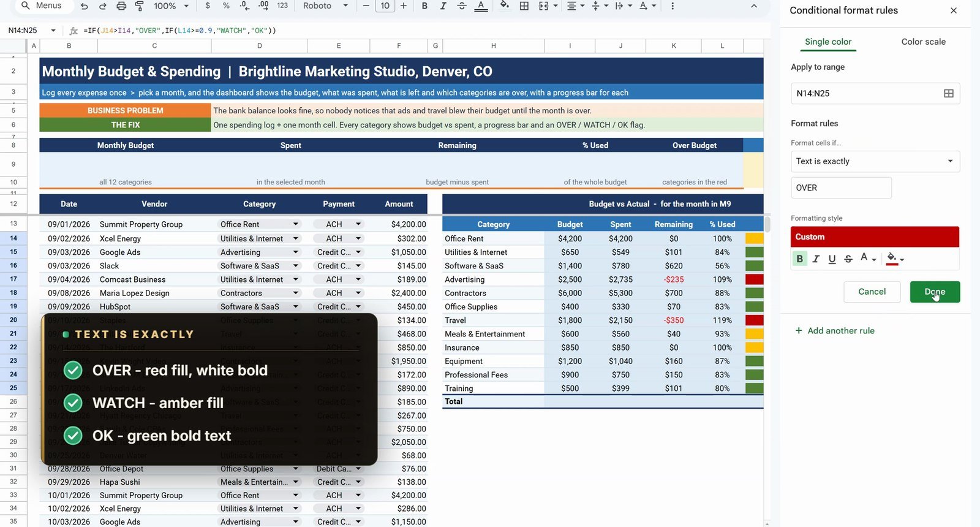The height and width of the screenshot is (527, 980).
Task: Open the Name box dropdown arrow
Action: tap(53, 30)
